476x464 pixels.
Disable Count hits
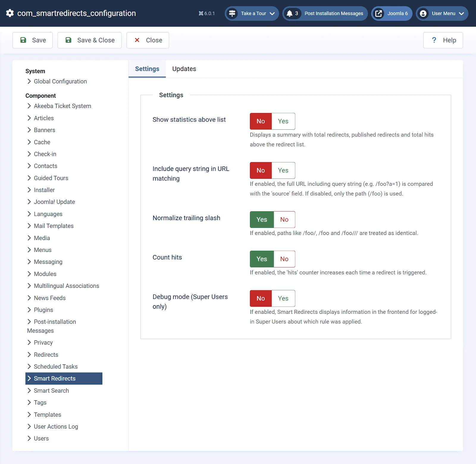[284, 259]
